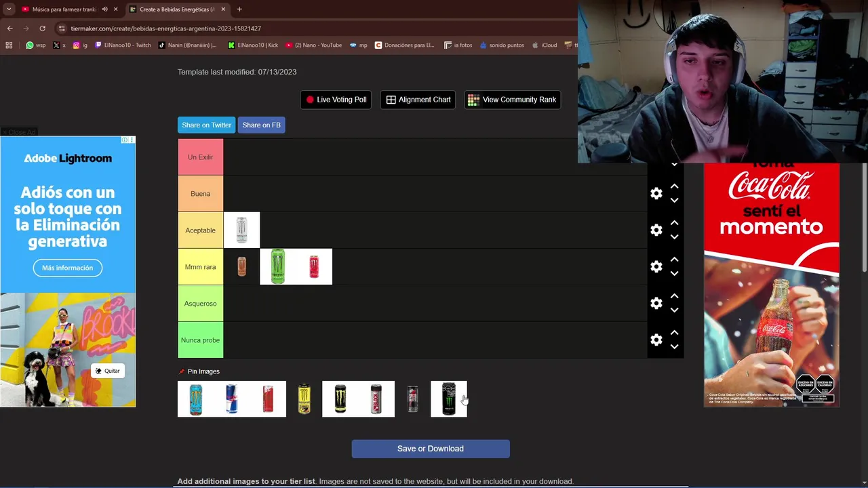Image resolution: width=868 pixels, height=488 pixels.
Task: Move Mmm rara tier up with arrow
Action: click(674, 260)
